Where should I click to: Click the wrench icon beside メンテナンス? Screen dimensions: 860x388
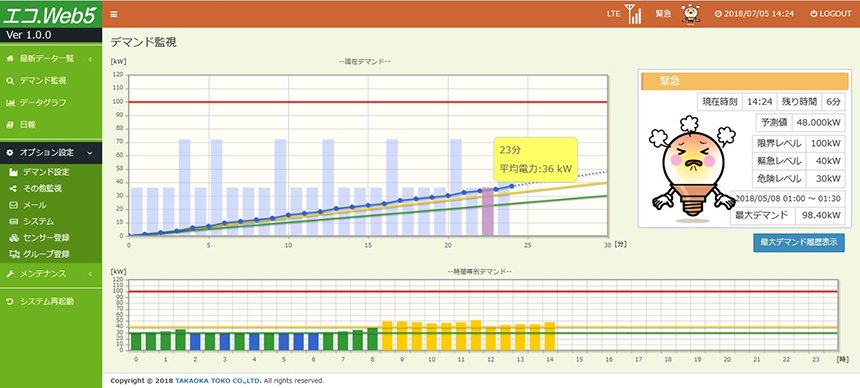pyautogui.click(x=10, y=273)
